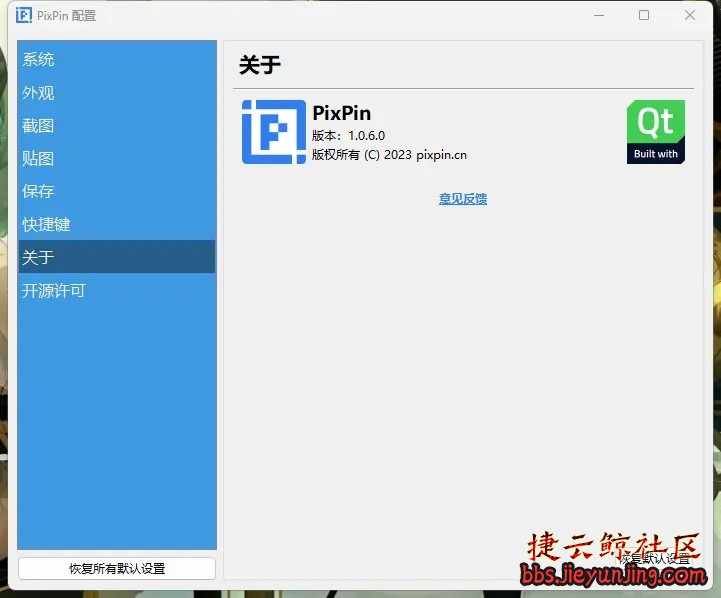Click the PixPin 配置 window title
The image size is (721, 598).
click(67, 16)
